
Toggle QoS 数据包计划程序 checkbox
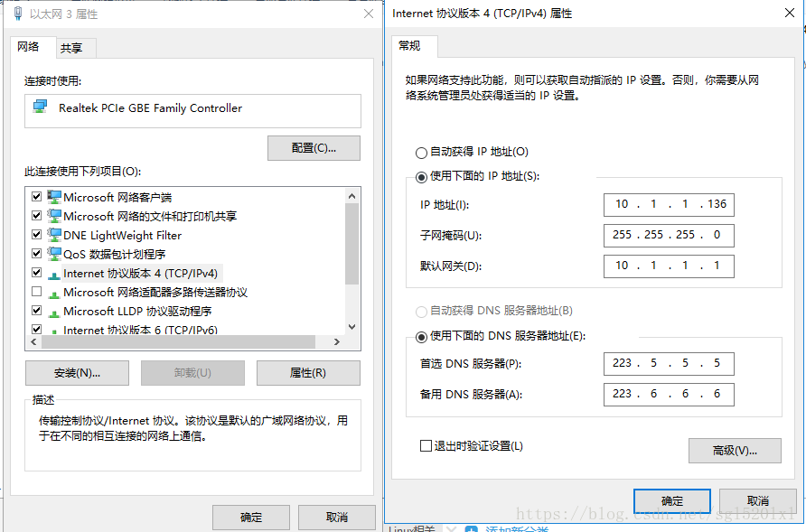[x=36, y=254]
